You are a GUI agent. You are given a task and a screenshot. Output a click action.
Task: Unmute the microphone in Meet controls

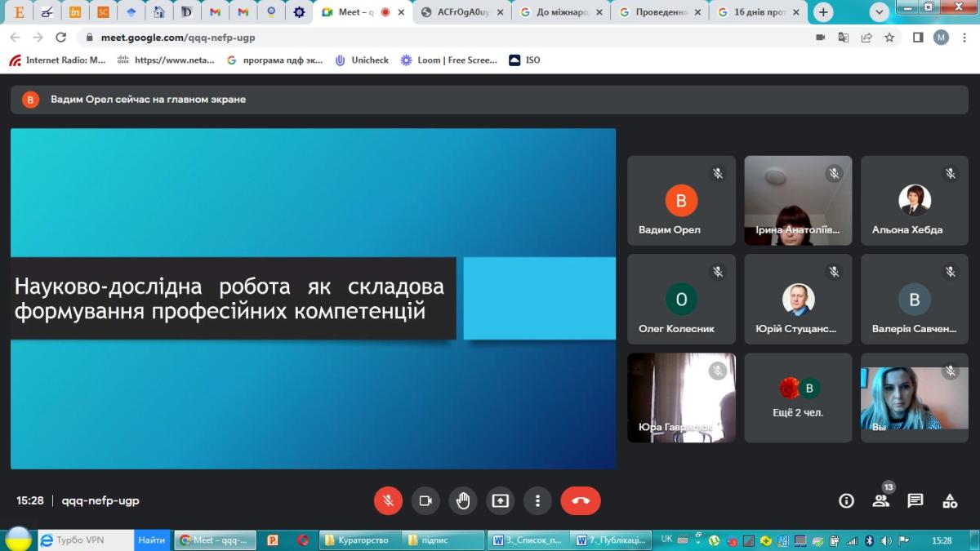coord(388,500)
